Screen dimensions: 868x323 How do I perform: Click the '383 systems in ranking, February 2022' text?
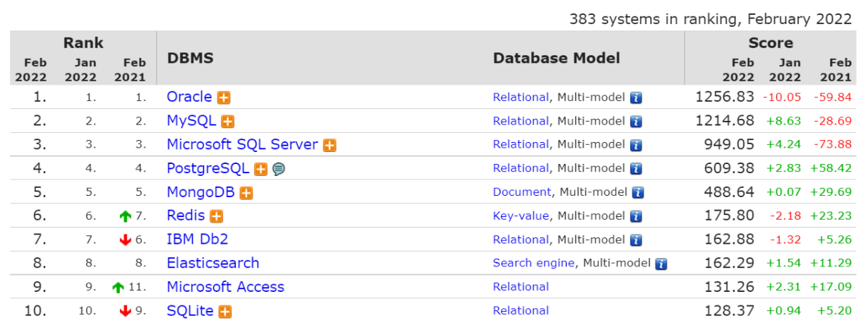pyautogui.click(x=711, y=19)
